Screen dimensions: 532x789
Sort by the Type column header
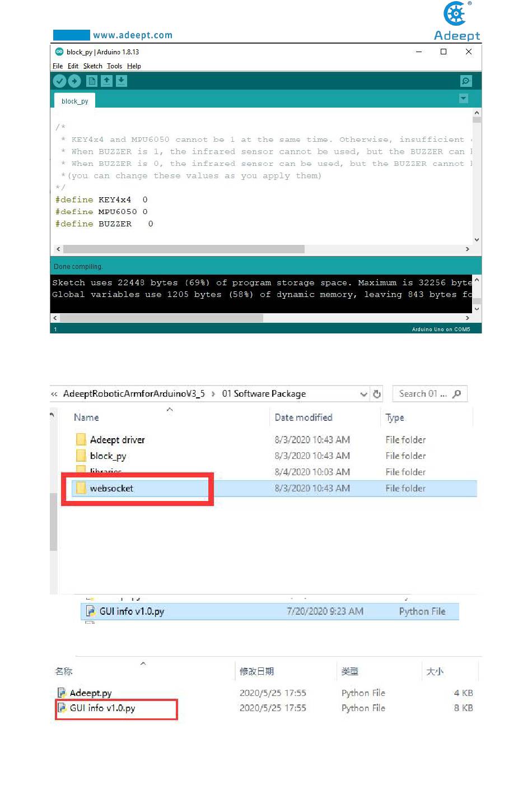click(395, 417)
